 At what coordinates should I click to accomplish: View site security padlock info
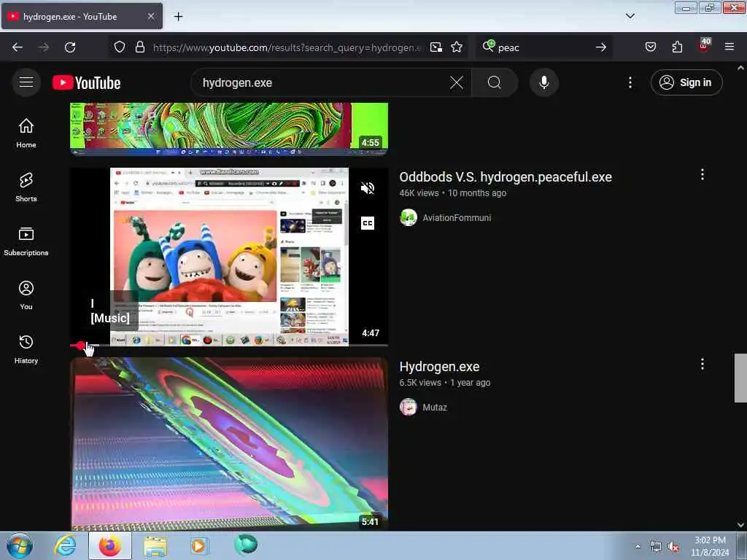[139, 47]
